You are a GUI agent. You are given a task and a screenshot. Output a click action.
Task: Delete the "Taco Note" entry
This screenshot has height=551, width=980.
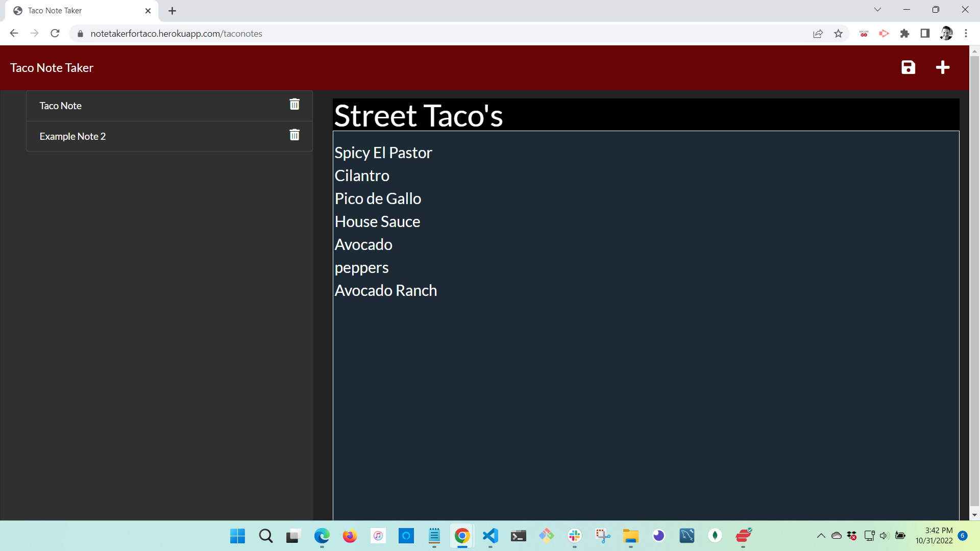[x=295, y=104]
